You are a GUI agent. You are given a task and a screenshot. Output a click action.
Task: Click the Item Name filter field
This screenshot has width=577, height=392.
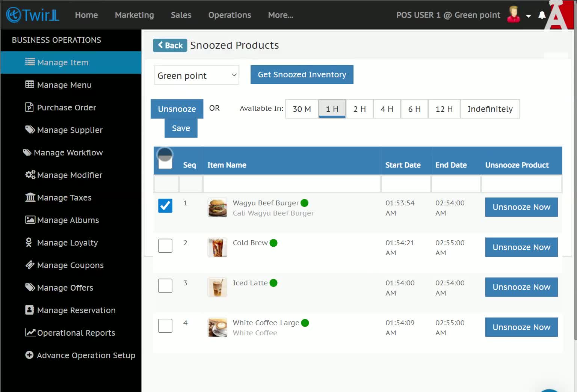[292, 184]
